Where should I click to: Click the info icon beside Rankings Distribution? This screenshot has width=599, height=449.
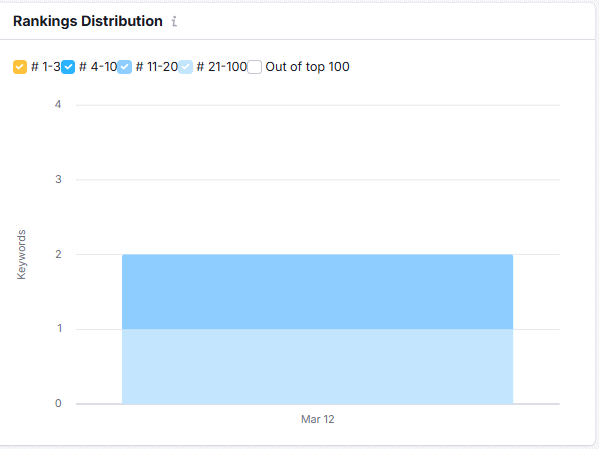pos(174,21)
